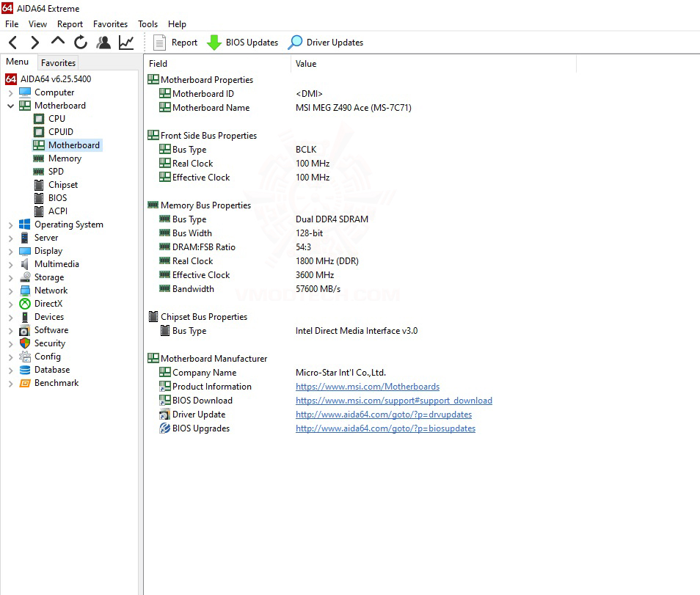Go up one level with Up arrow
This screenshot has height=595, width=700.
[x=57, y=42]
